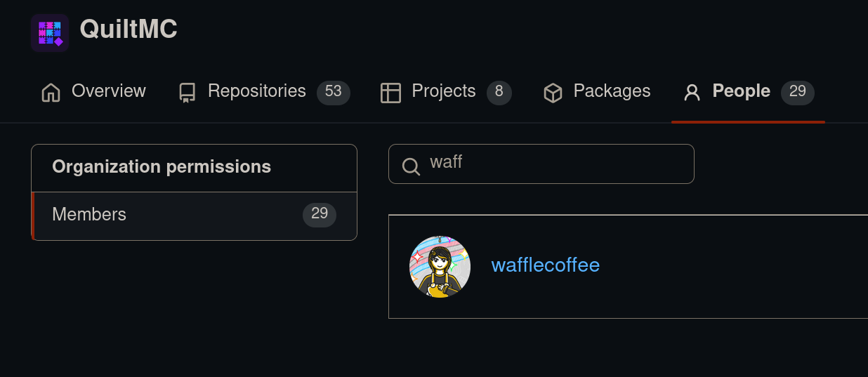The height and width of the screenshot is (377, 868).
Task: Click the person icon beside People
Action: 692,93
